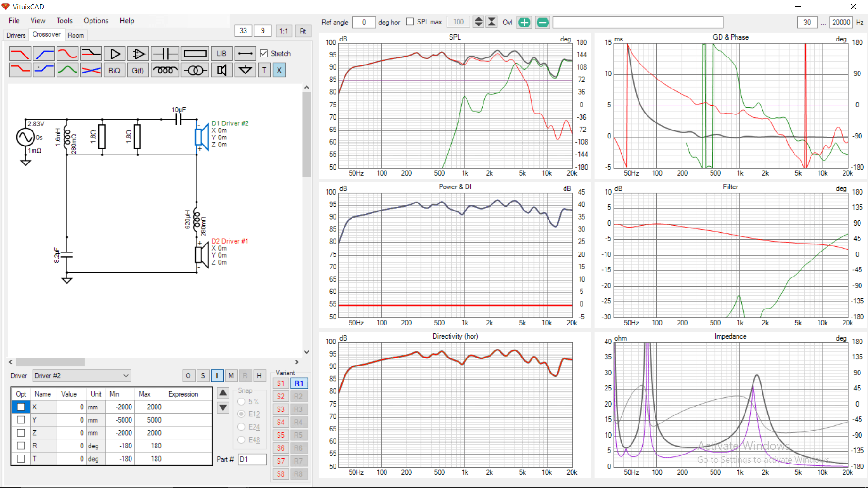868x488 pixels.
Task: Switch to the Room tab
Action: (76, 35)
